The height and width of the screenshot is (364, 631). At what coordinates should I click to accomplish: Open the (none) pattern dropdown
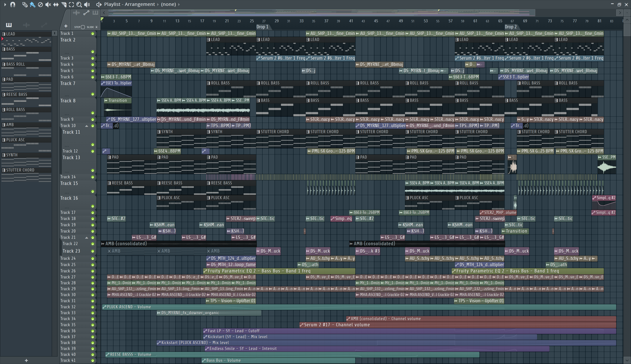pyautogui.click(x=169, y=4)
